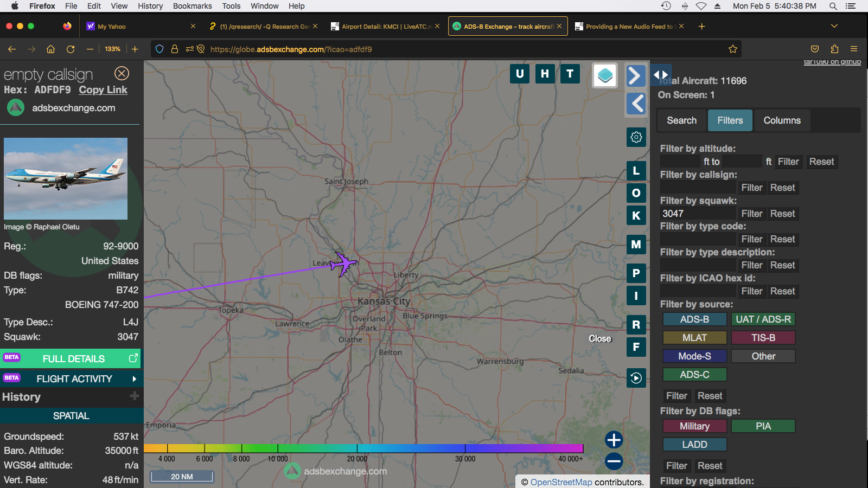Apply the altitude Filter button
The height and width of the screenshot is (488, 868).
click(788, 162)
